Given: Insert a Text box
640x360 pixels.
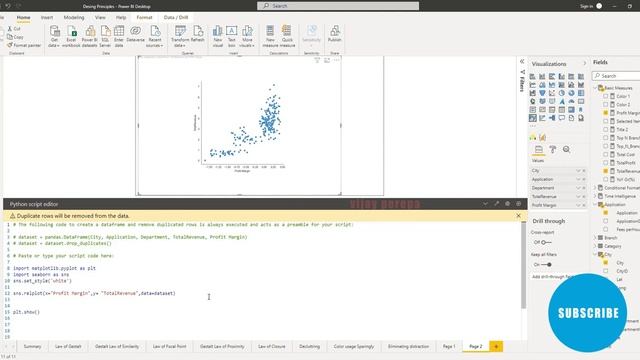Looking at the screenshot, I should point(231,36).
